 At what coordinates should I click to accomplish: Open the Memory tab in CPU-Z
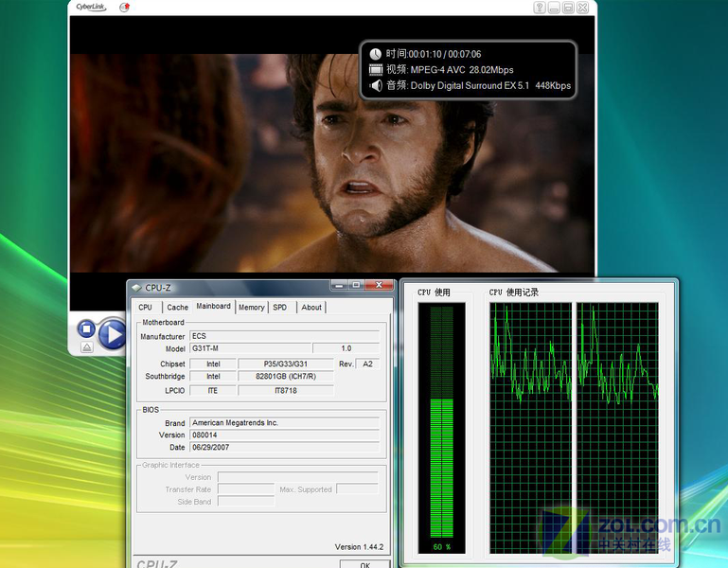(252, 307)
